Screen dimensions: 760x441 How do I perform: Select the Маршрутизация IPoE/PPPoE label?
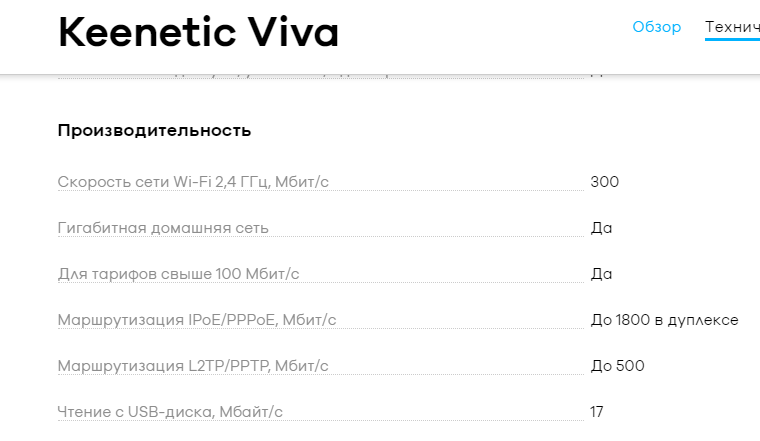tap(197, 320)
